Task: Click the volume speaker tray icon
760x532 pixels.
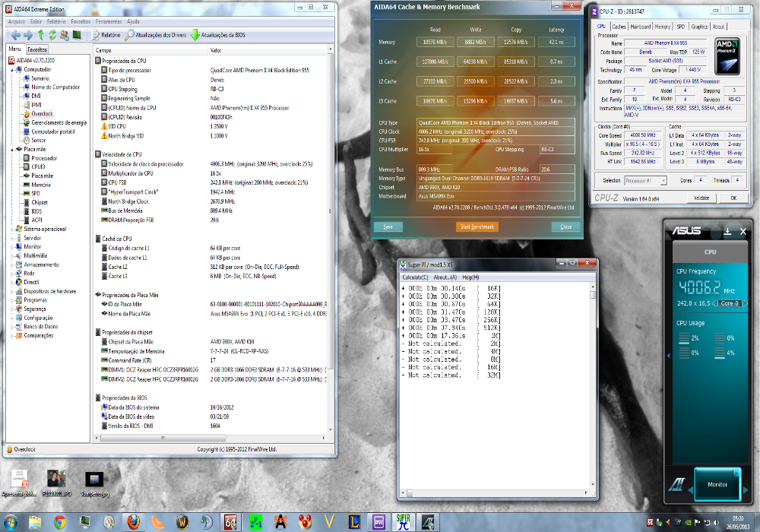Action: (x=716, y=522)
